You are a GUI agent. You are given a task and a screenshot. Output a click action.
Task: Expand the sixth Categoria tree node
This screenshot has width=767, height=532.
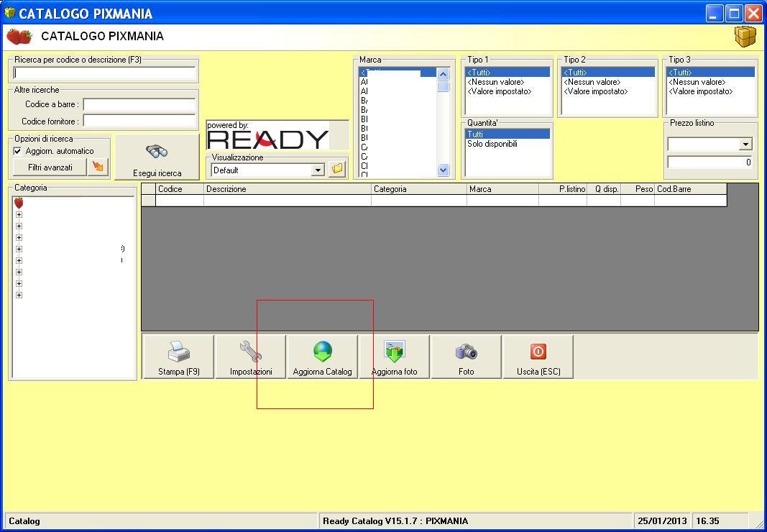click(19, 272)
